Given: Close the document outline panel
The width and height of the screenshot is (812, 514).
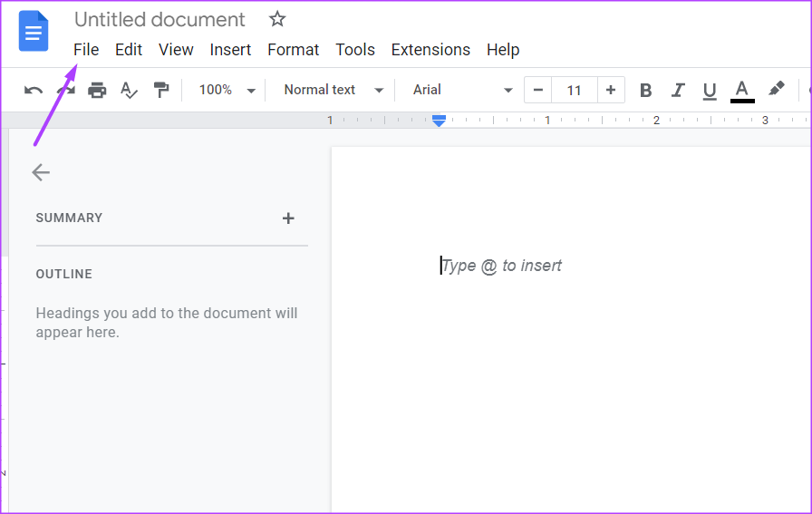Looking at the screenshot, I should click(x=41, y=172).
